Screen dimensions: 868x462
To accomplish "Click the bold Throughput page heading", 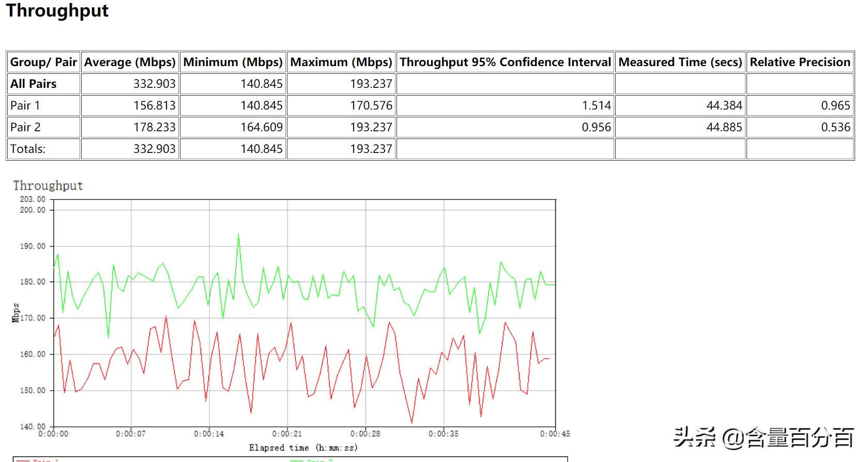I will coord(57,10).
